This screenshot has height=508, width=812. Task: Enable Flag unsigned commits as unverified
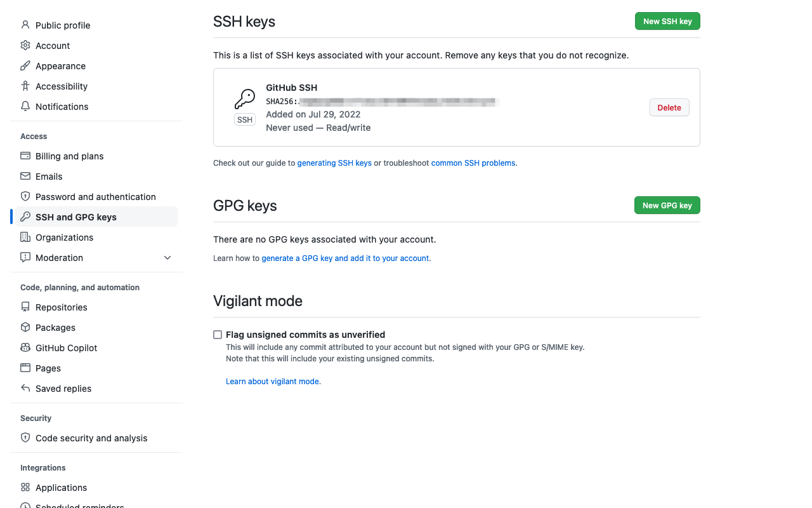point(218,335)
